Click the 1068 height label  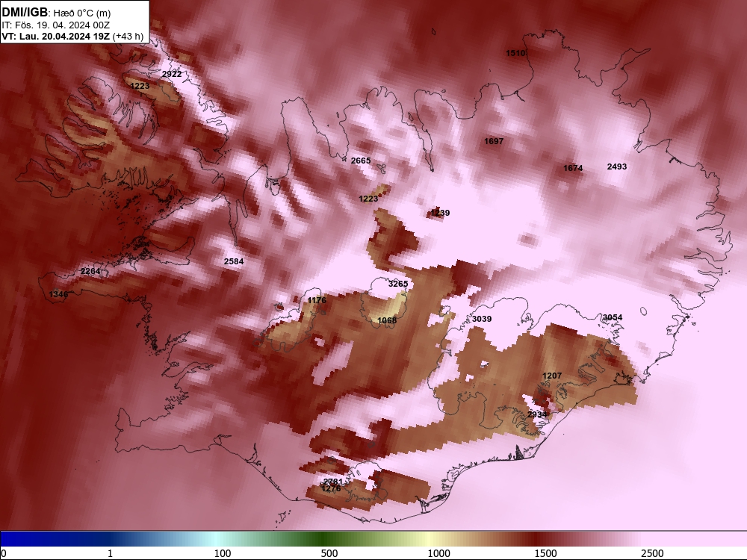(387, 320)
